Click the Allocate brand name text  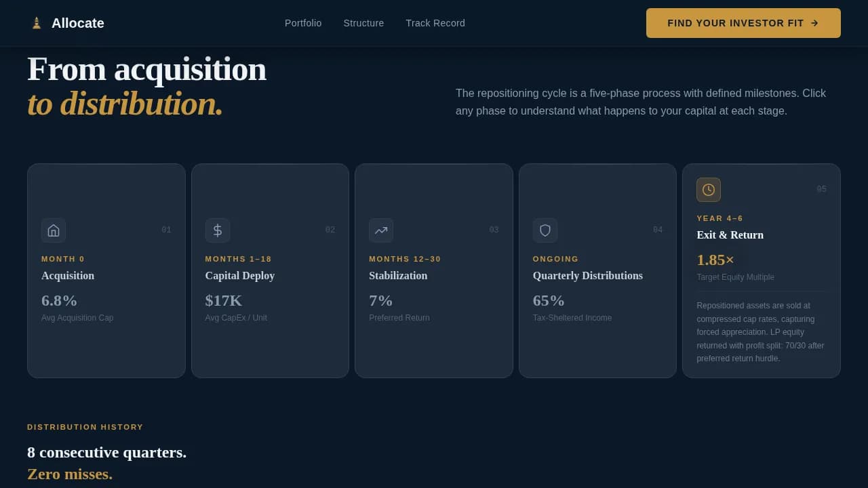point(78,22)
